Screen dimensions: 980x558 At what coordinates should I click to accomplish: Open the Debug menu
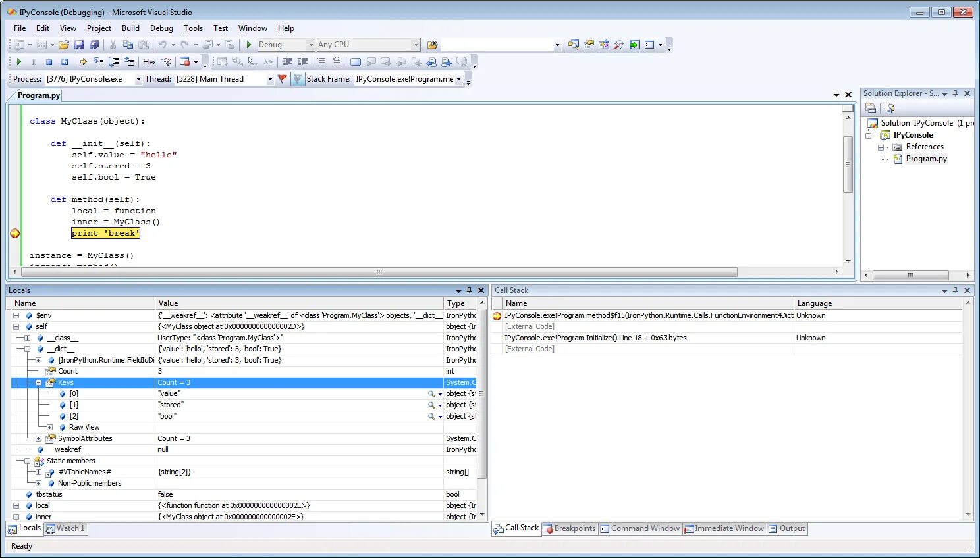tap(161, 28)
